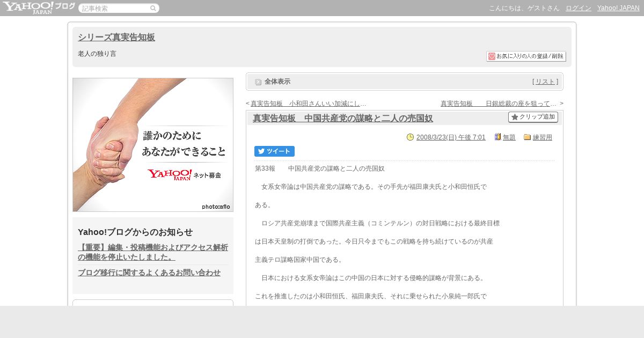Screen dimensions: 644x338
Task: Open 【重要】編集・投稿機能 停止 notice link
Action: click(x=153, y=252)
